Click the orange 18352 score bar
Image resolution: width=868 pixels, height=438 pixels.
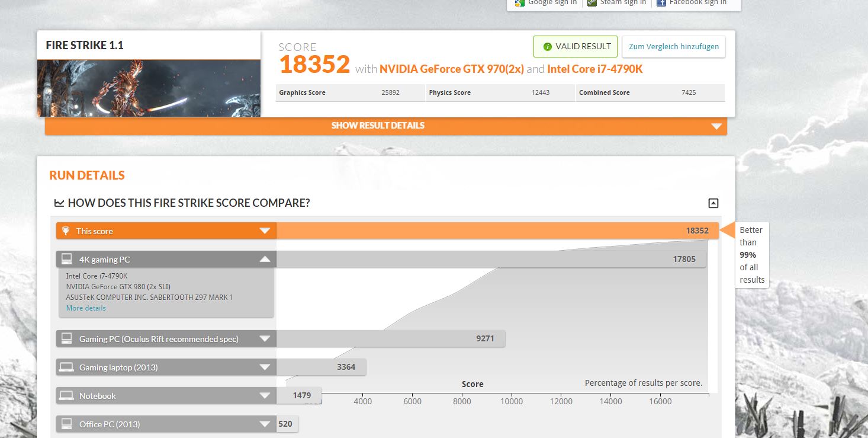point(497,231)
